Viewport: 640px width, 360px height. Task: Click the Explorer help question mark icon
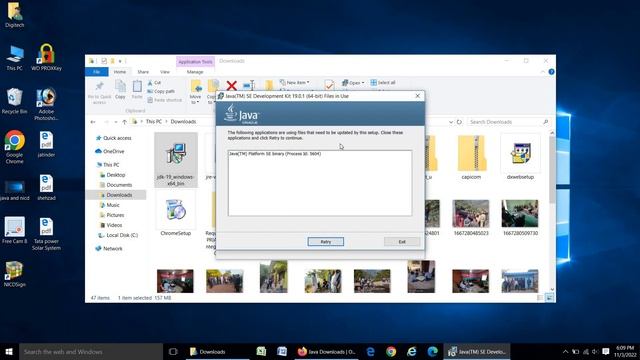pos(551,72)
